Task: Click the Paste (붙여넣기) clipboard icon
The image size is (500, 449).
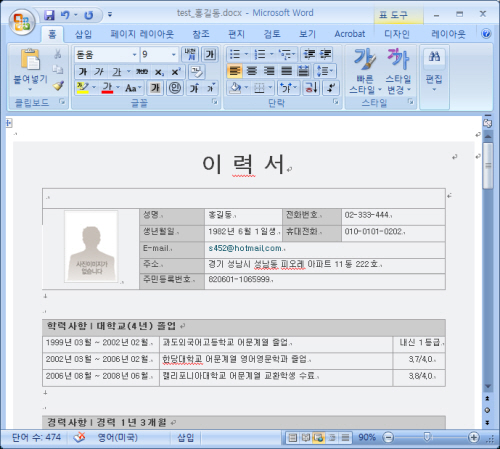Action: (30, 60)
